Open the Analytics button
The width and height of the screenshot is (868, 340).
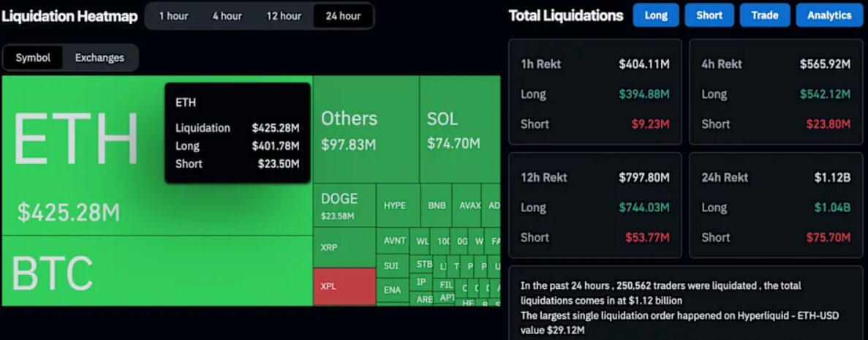point(829,15)
